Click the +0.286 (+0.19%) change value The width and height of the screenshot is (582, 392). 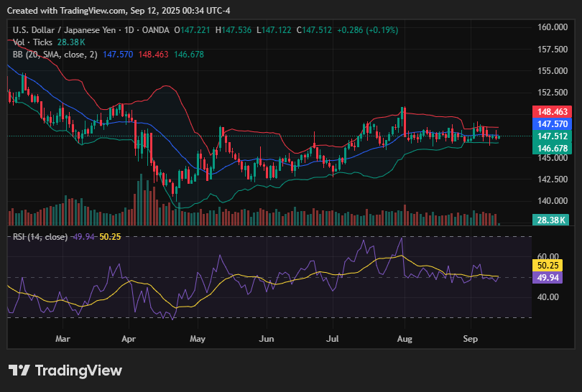point(367,30)
